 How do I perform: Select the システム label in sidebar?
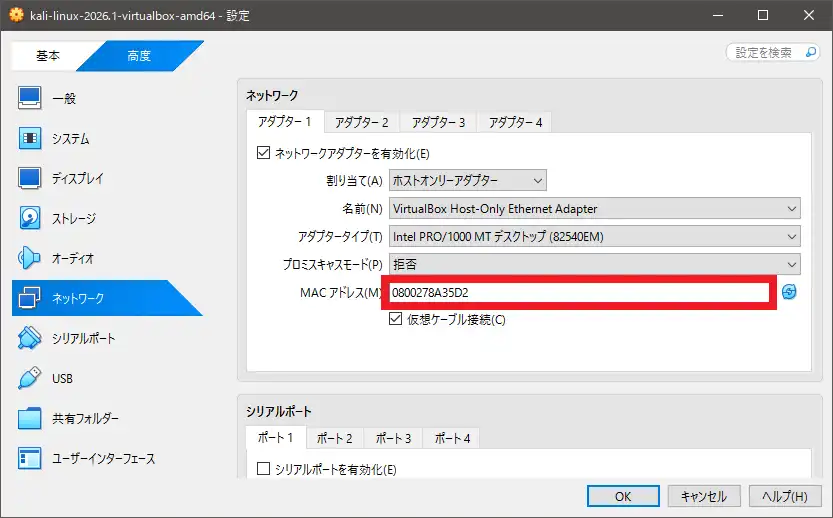pyautogui.click(x=70, y=139)
